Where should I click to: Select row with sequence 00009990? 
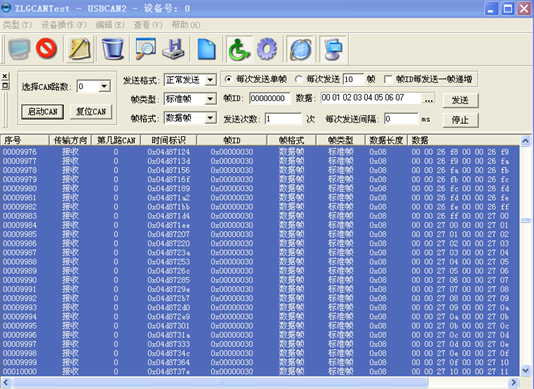[260, 280]
